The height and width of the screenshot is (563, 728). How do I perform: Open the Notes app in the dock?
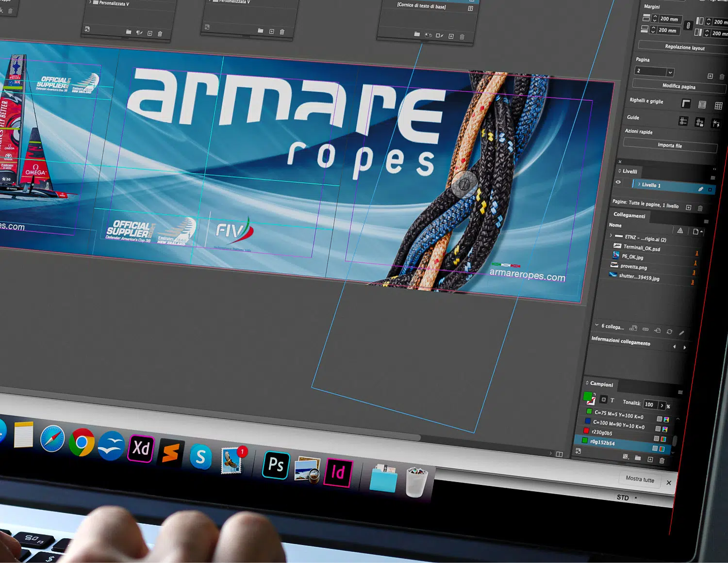(x=23, y=434)
